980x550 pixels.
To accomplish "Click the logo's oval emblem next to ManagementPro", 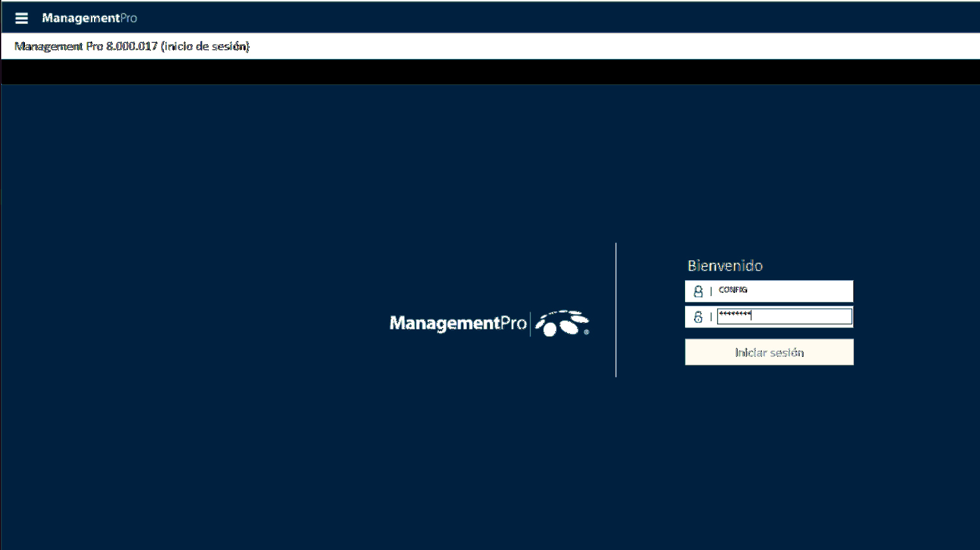I will tap(565, 323).
